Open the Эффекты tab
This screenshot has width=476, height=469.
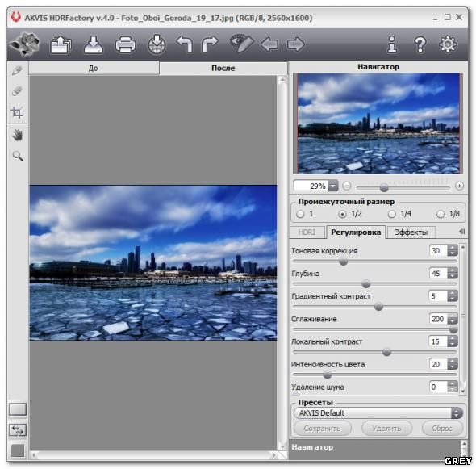click(x=411, y=232)
